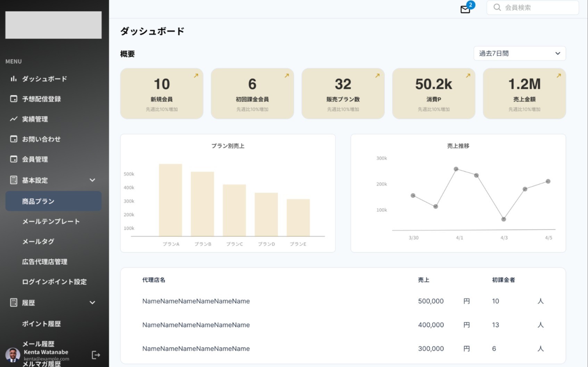The image size is (588, 367).
Task: Collapse the 履歴 section chevron
Action: [92, 302]
